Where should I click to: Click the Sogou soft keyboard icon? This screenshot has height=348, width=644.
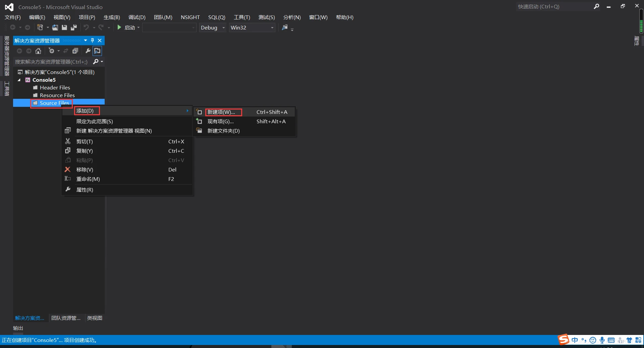(611, 340)
